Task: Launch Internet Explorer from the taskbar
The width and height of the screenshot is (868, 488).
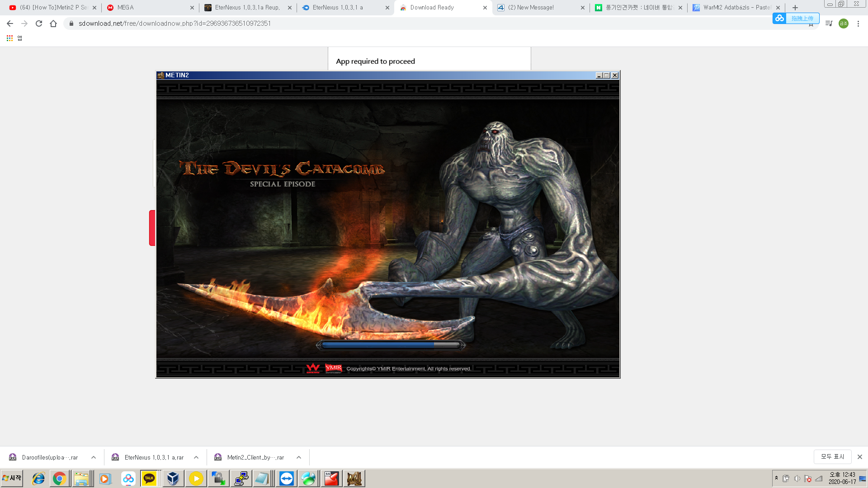Action: tap(38, 479)
